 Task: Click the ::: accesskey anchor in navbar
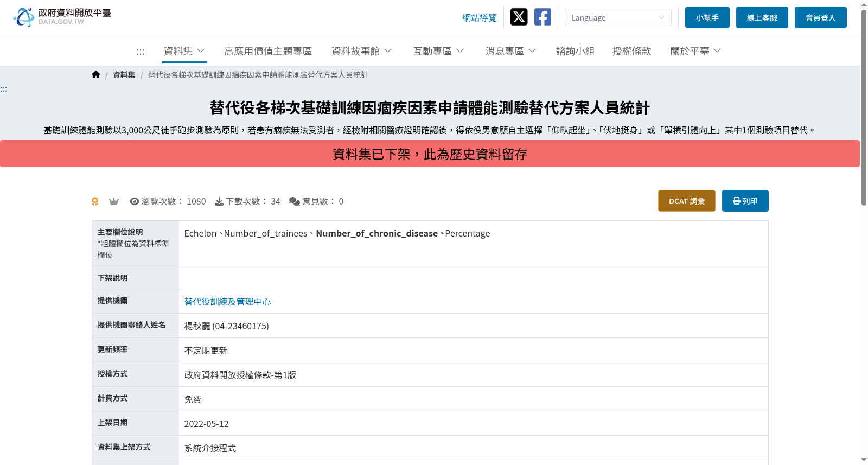click(x=141, y=52)
